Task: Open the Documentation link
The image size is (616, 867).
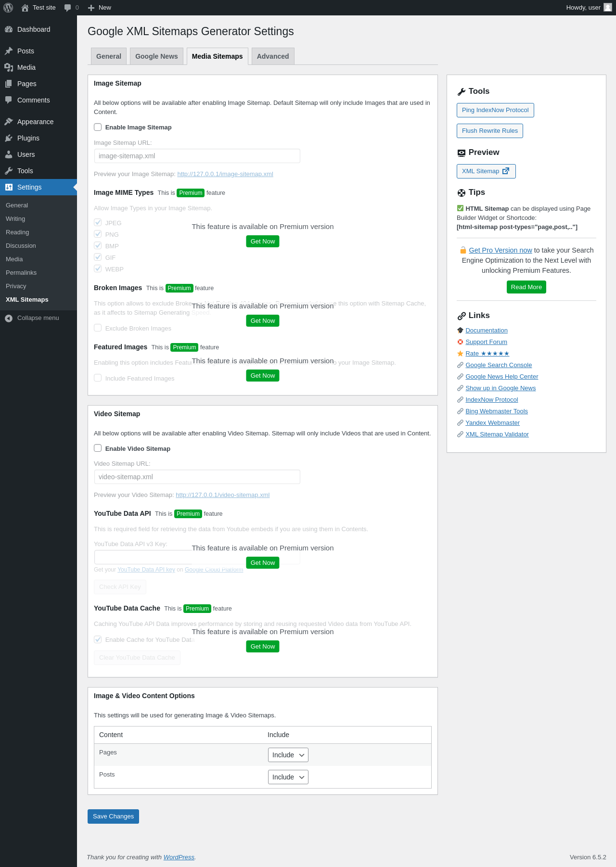Action: (487, 331)
